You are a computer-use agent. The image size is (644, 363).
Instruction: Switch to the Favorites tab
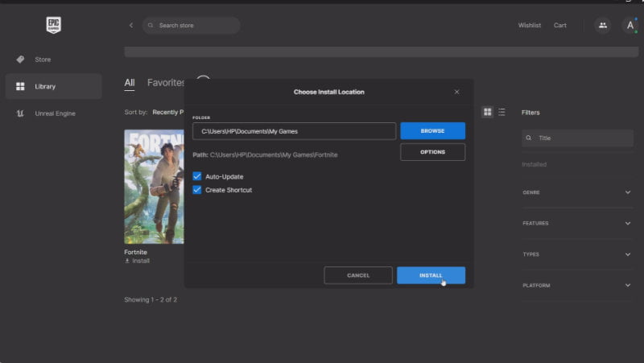[166, 83]
